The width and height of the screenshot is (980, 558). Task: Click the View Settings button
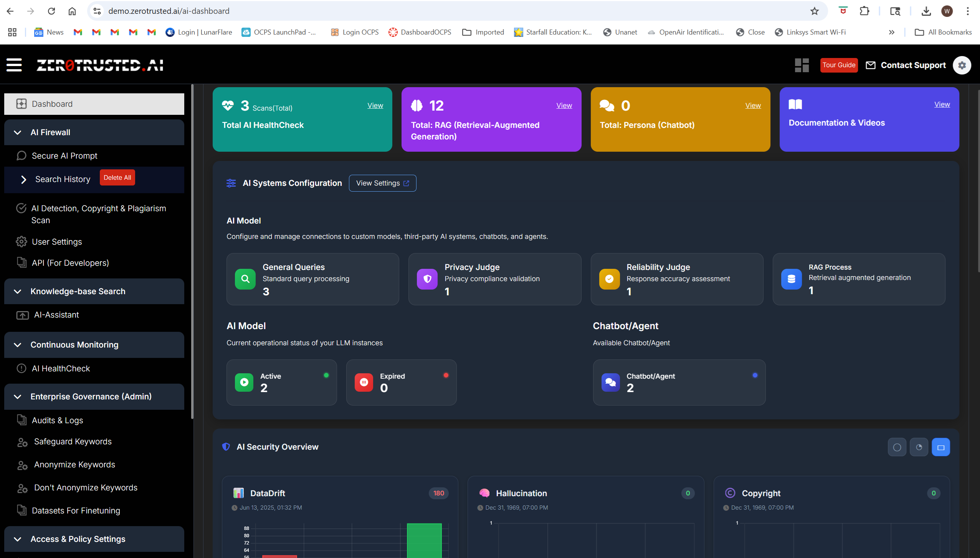[383, 183]
